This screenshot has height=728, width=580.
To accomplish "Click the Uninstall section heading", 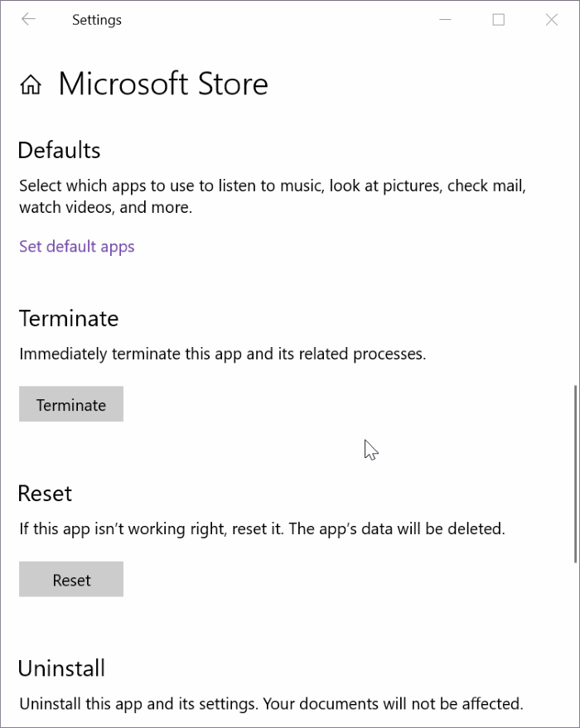I will point(61,668).
